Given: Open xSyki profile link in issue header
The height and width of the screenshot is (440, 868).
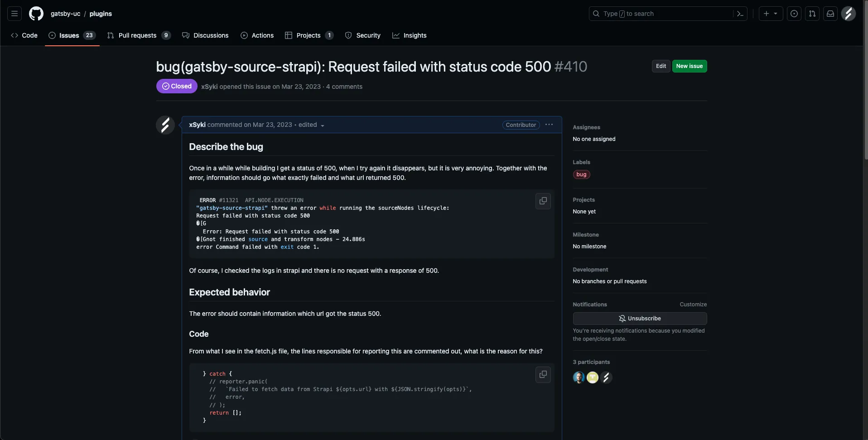Looking at the screenshot, I should [x=209, y=87].
